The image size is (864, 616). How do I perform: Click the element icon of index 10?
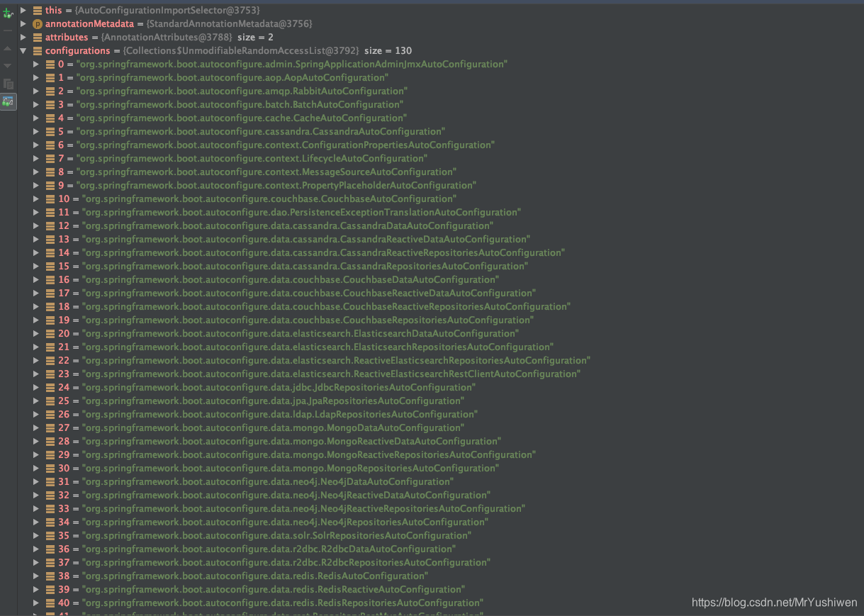pyautogui.click(x=50, y=199)
